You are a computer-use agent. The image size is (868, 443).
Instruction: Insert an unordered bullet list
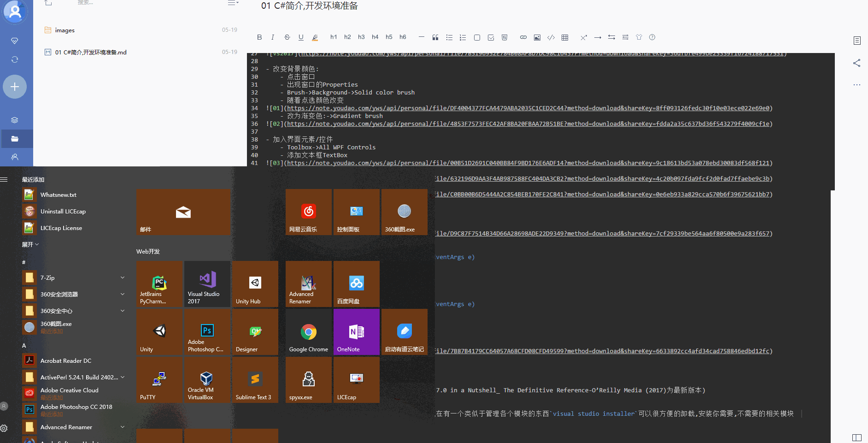(449, 37)
